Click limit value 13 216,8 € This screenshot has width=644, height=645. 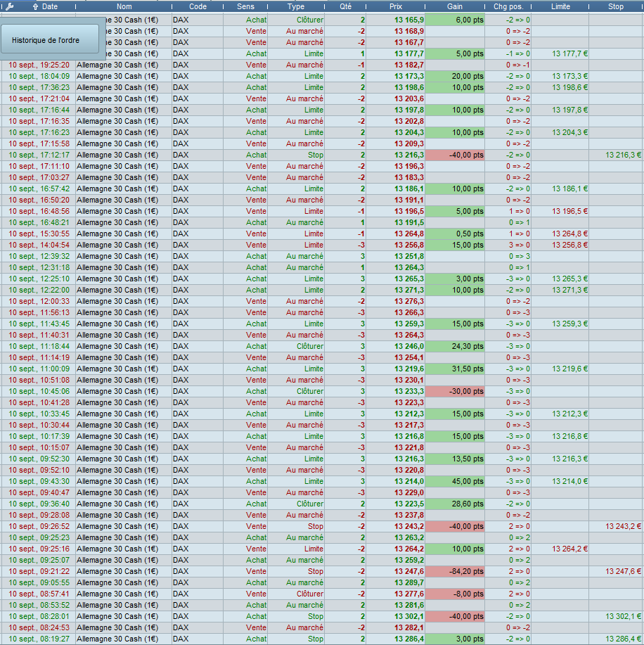pos(569,436)
